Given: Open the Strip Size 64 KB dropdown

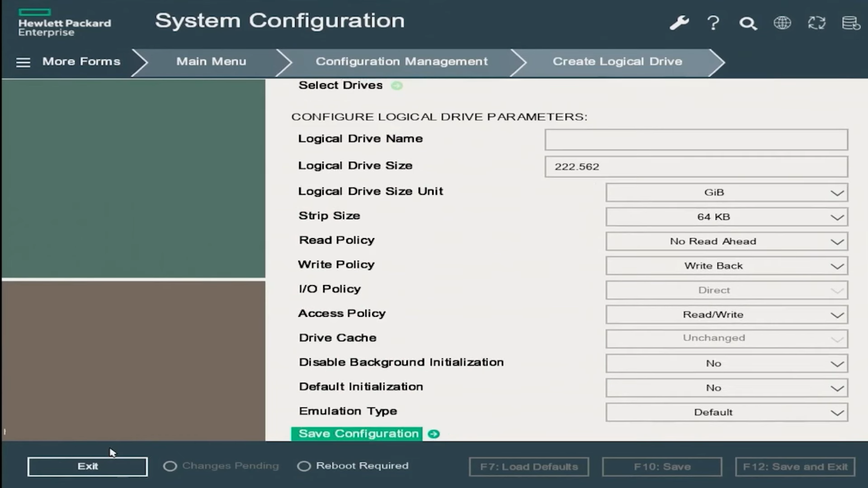Looking at the screenshot, I should click(x=726, y=217).
